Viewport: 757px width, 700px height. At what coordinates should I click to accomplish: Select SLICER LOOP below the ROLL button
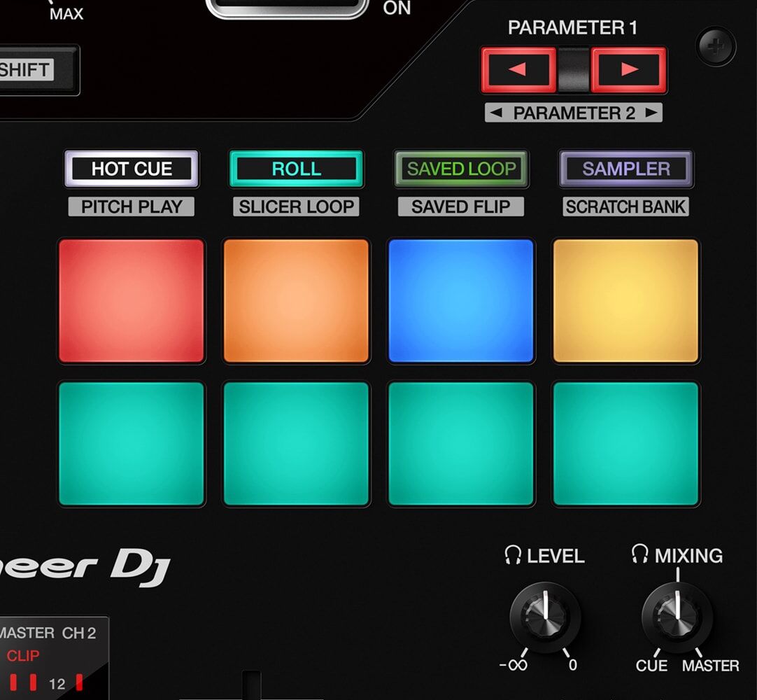pyautogui.click(x=295, y=206)
